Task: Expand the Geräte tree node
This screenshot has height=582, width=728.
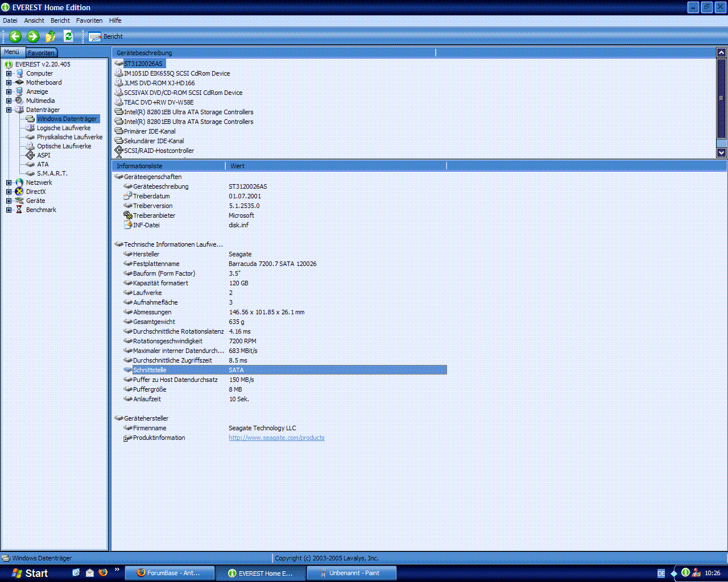Action: pos(9,201)
